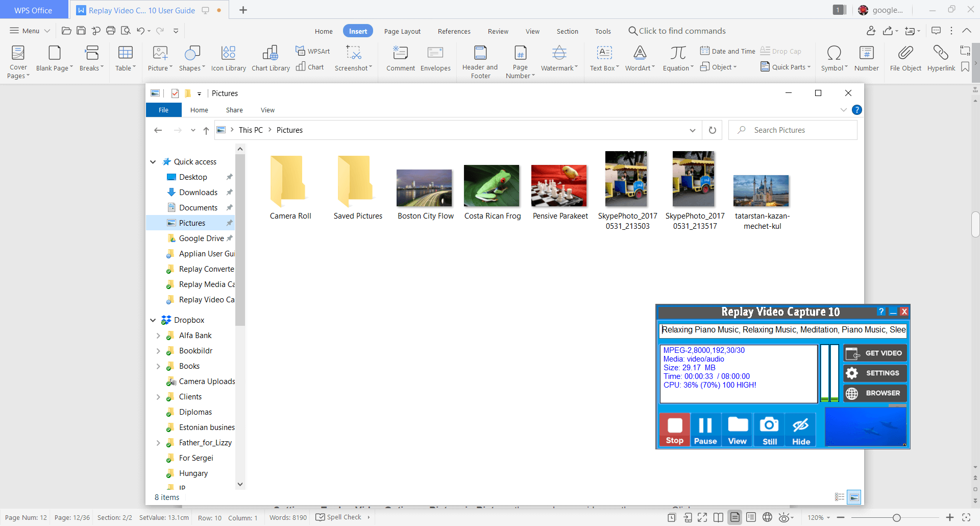
Task: Insert a Blank Page
Action: click(54, 58)
